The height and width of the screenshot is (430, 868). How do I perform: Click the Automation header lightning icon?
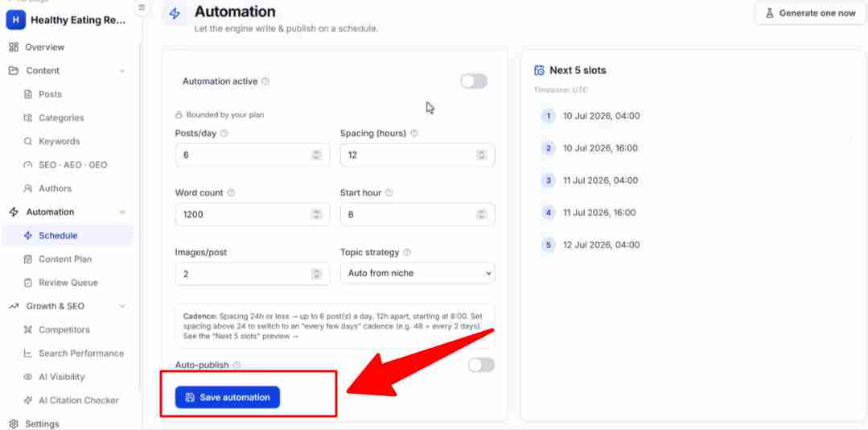[175, 14]
